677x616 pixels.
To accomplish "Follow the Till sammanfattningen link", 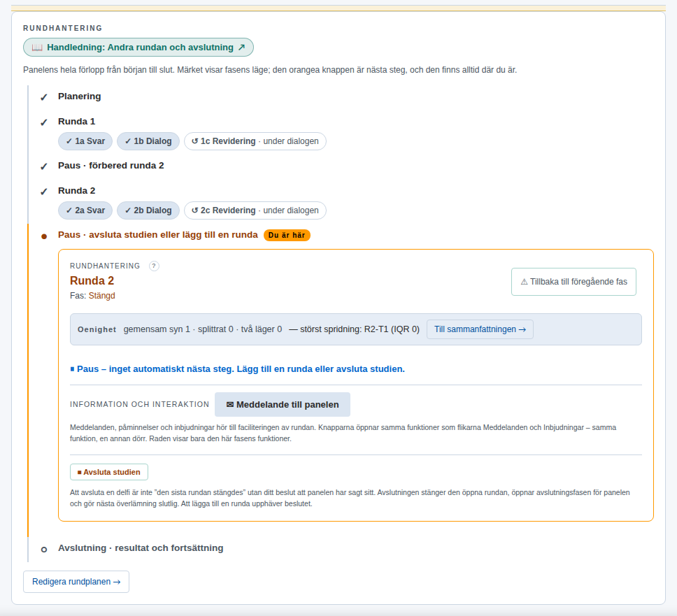I will click(x=480, y=329).
